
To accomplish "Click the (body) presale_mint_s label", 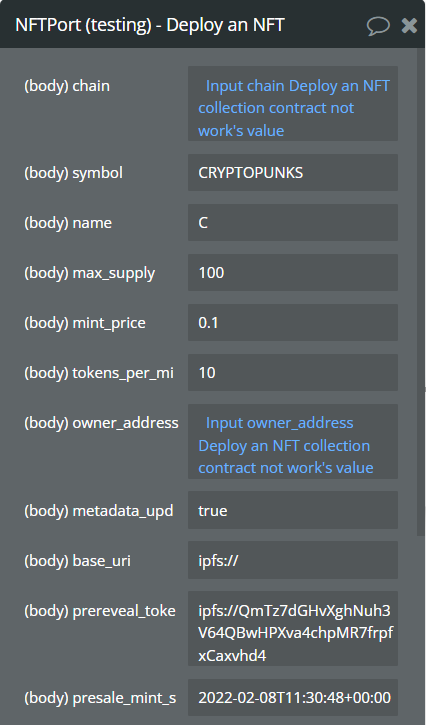I will (x=100, y=698).
